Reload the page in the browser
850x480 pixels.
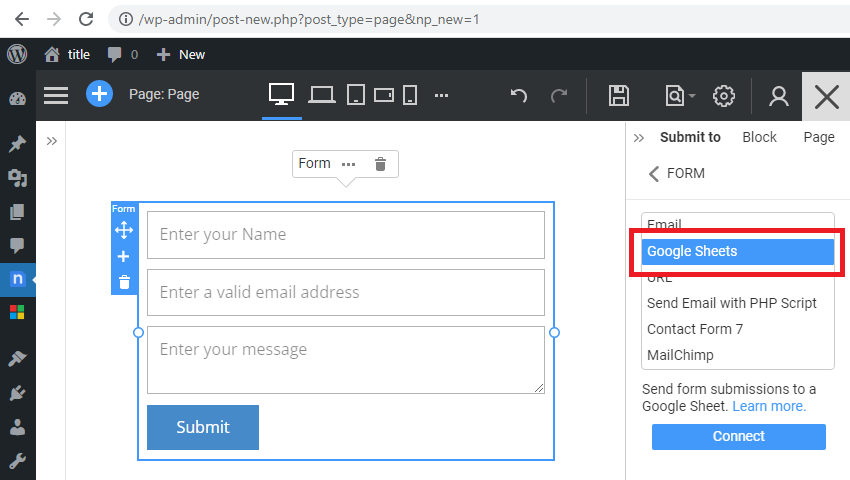[86, 20]
